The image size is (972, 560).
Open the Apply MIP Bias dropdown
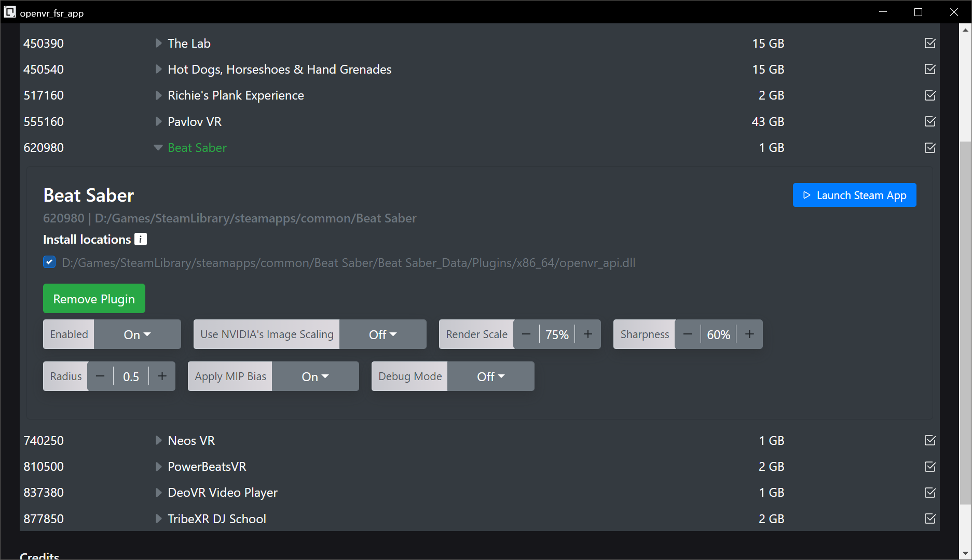click(x=315, y=376)
